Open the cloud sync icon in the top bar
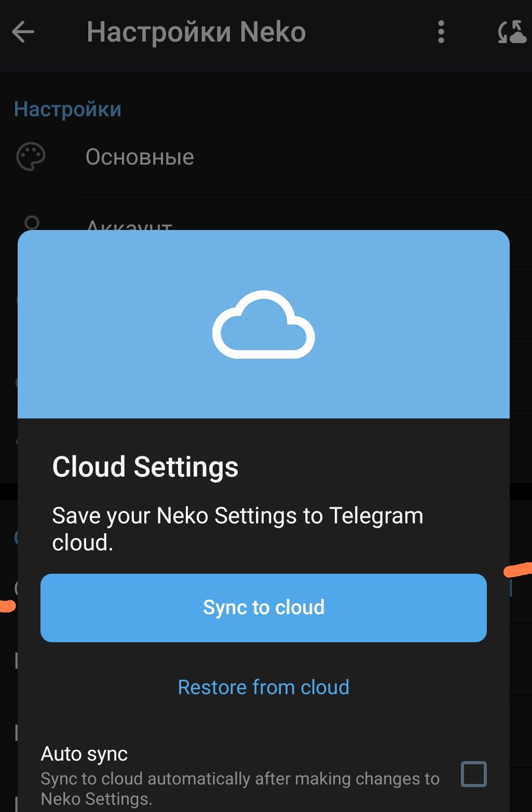This screenshot has width=532, height=812. pyautogui.click(x=512, y=32)
